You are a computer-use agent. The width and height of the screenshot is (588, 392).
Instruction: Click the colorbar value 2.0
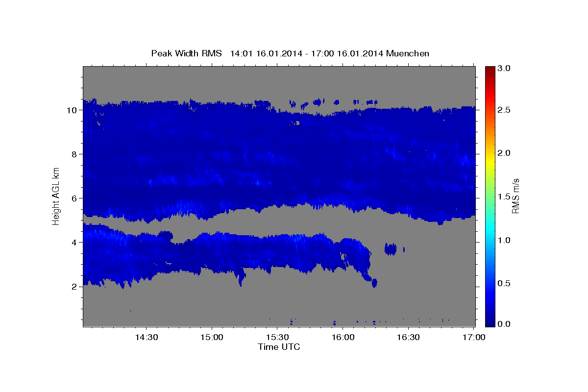click(504, 153)
